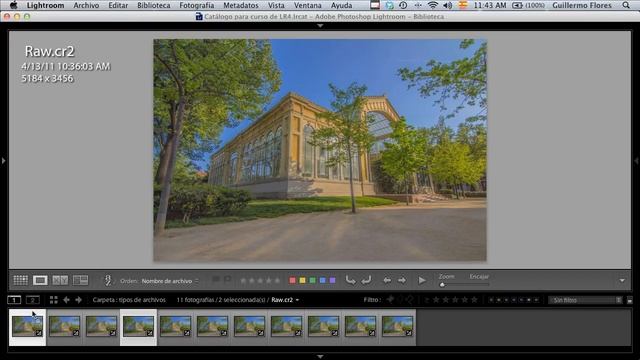
Task: Open the Editar menu
Action: coord(118,5)
